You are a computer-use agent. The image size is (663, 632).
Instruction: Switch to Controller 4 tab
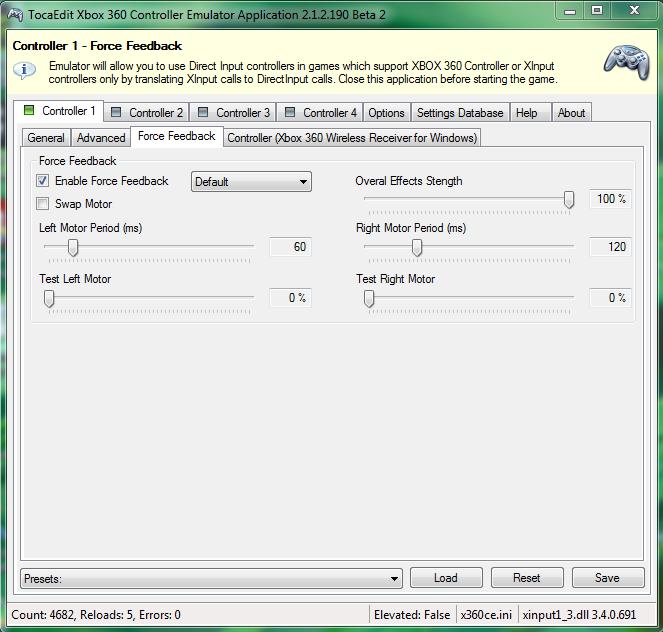pos(321,112)
